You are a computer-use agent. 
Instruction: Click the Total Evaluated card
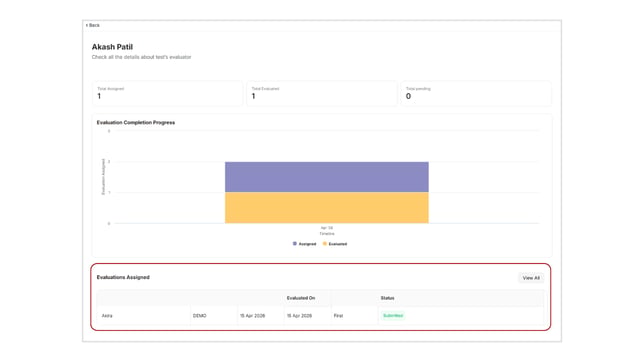coord(322,94)
